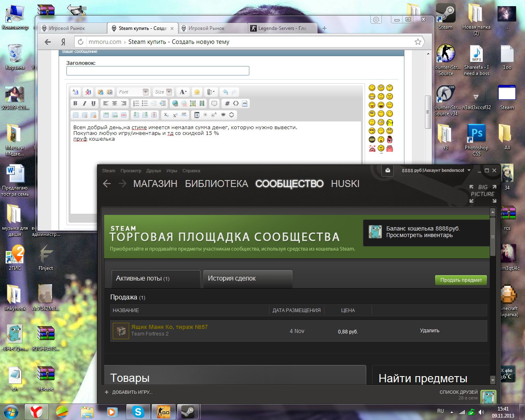Toggle italic formatting in the forum editor
Screen dimensions: 525x420
pos(84,103)
